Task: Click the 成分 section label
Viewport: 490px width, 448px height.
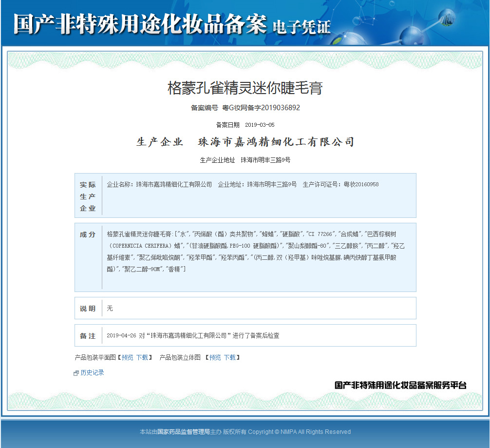Action: 88,234
